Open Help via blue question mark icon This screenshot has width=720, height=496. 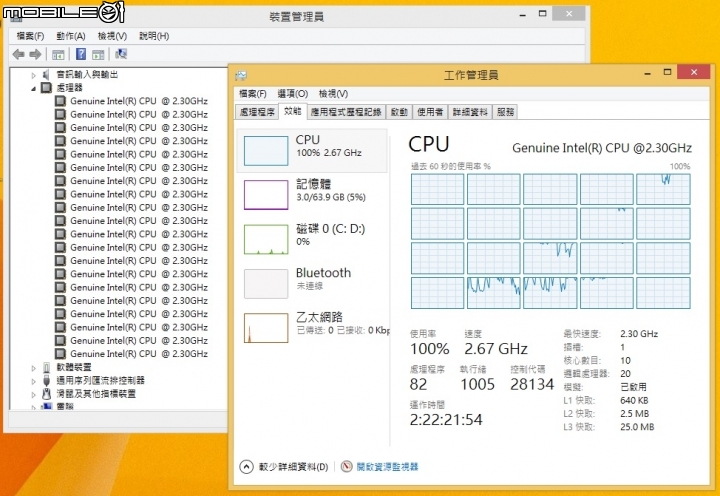pyautogui.click(x=81, y=54)
